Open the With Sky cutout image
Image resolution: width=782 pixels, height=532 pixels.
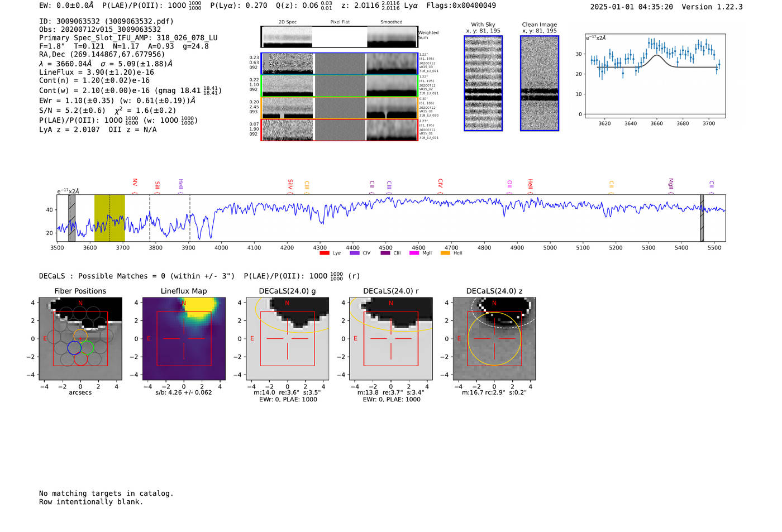click(x=483, y=83)
